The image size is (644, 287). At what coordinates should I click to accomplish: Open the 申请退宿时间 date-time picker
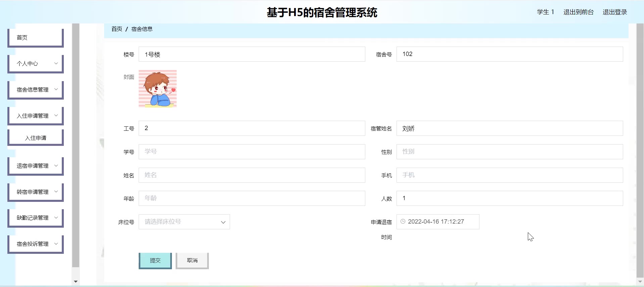438,222
